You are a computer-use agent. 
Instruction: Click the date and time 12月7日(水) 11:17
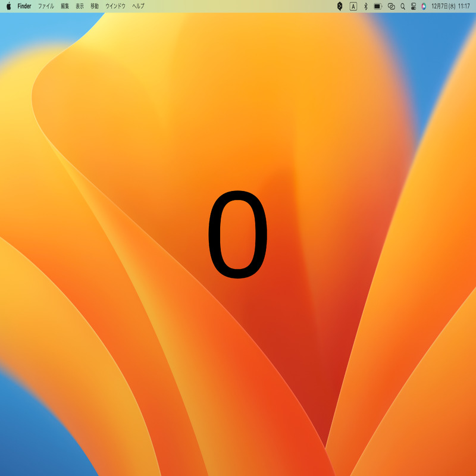tap(450, 6)
